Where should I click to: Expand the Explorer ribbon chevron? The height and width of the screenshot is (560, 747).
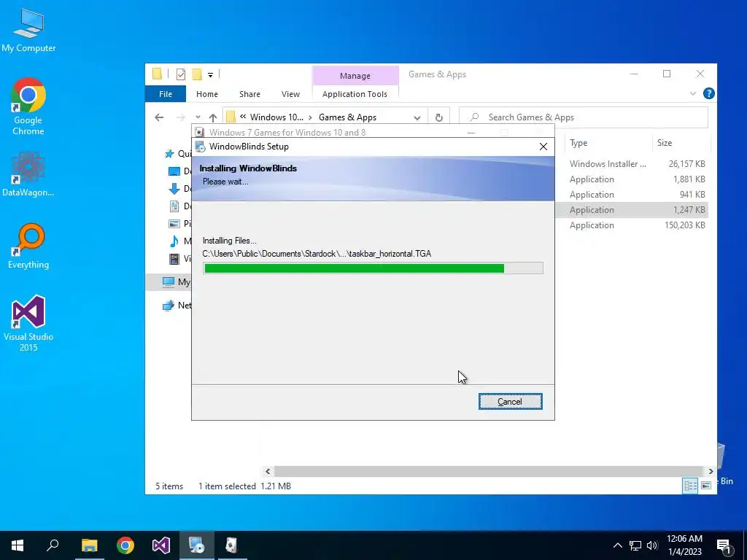693,94
